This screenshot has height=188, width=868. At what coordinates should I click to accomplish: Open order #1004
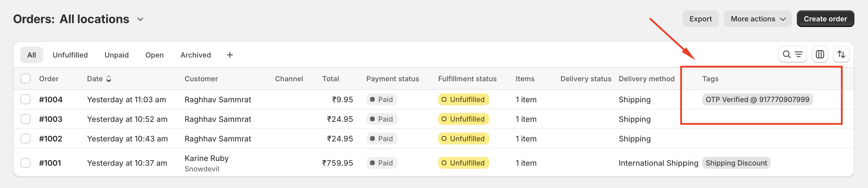51,100
